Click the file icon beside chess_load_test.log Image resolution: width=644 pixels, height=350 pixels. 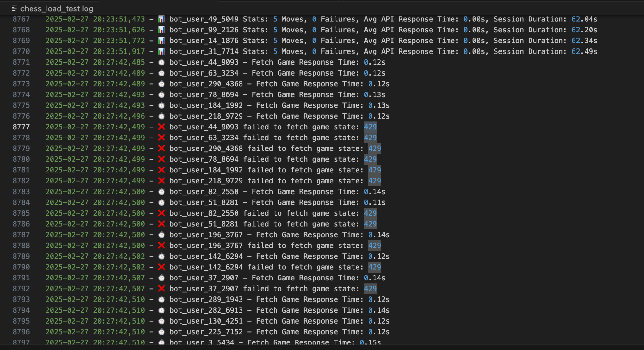point(14,8)
